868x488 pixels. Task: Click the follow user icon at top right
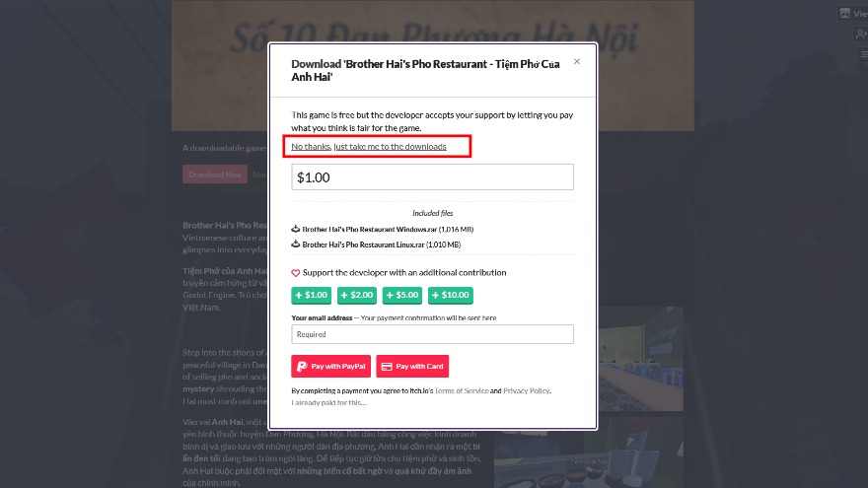point(861,34)
